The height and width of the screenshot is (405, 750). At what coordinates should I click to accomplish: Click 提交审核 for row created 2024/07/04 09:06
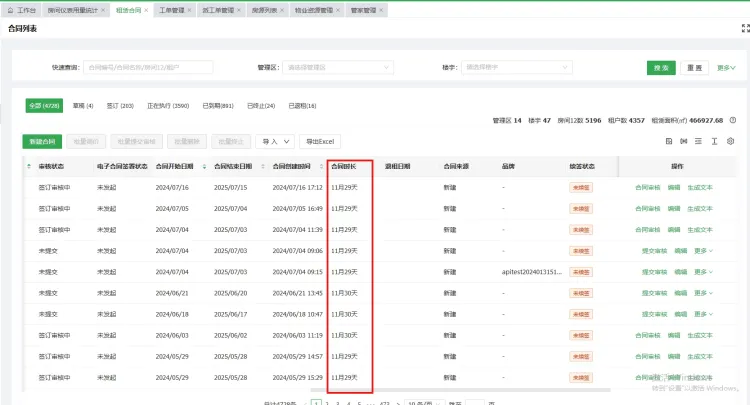[654, 251]
